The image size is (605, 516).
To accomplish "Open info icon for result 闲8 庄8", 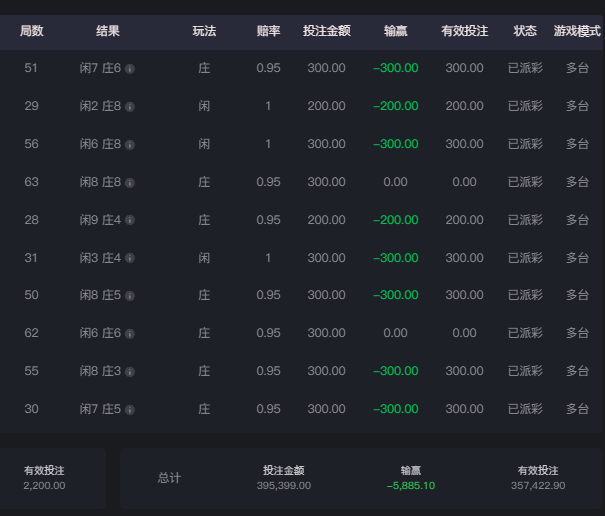I will (x=130, y=183).
